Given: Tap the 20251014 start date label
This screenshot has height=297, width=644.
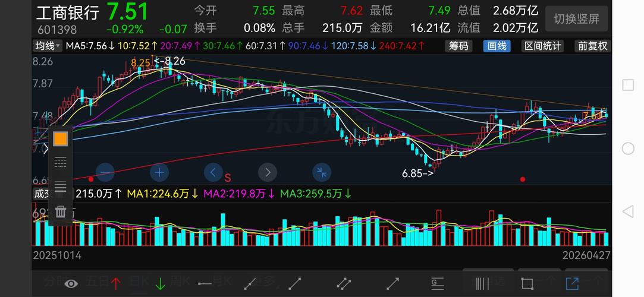Looking at the screenshot, I should pos(57,255).
